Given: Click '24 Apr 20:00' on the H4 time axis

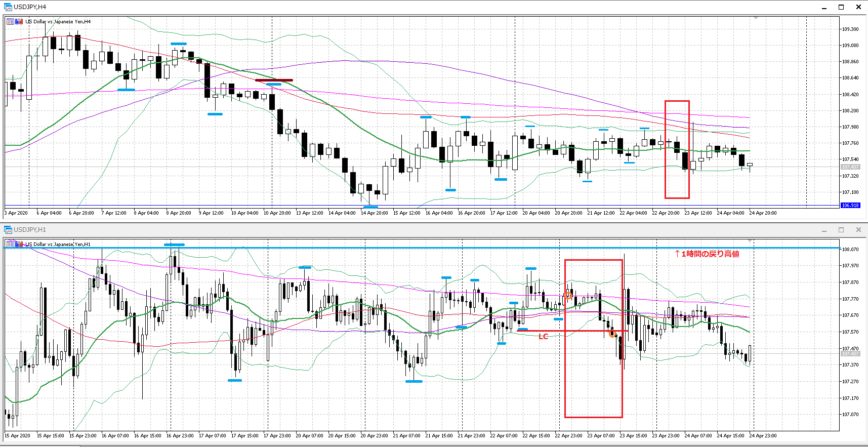Looking at the screenshot, I should pyautogui.click(x=763, y=213).
